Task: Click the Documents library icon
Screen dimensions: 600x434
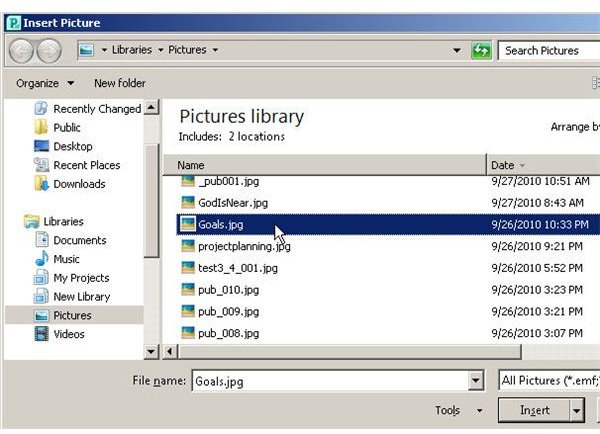Action: point(41,240)
